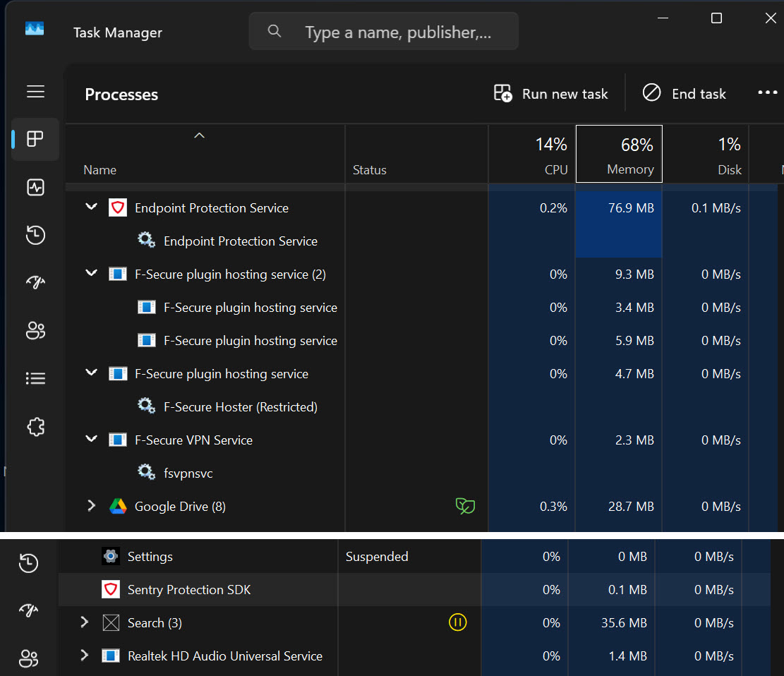Open the Services page puzzle icon
Viewport: 784px width, 676px height.
pyautogui.click(x=35, y=427)
